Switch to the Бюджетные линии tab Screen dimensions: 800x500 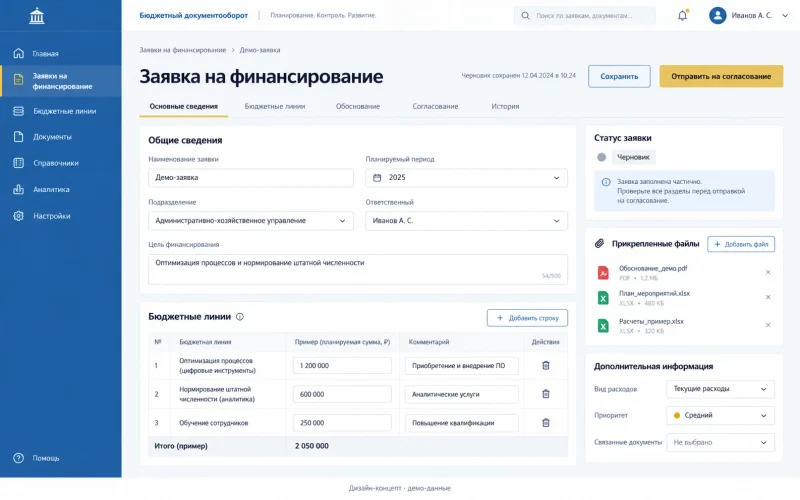tap(275, 106)
